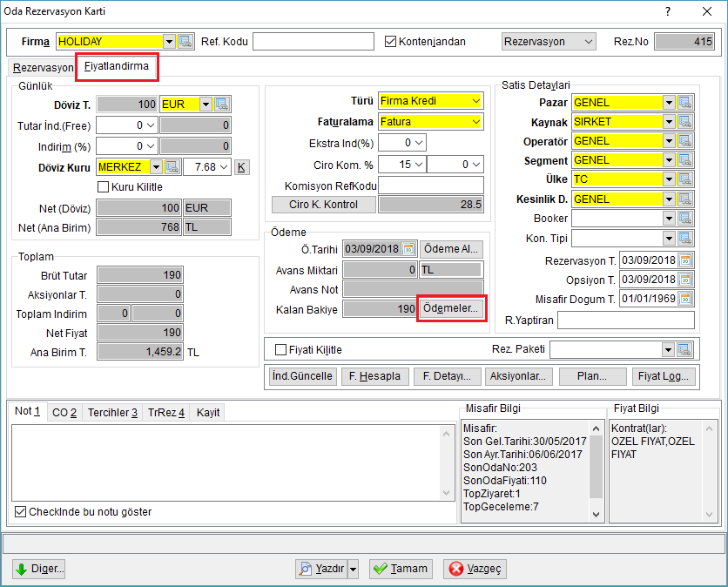
Task: Open the Fiyat Log... button
Action: (664, 376)
